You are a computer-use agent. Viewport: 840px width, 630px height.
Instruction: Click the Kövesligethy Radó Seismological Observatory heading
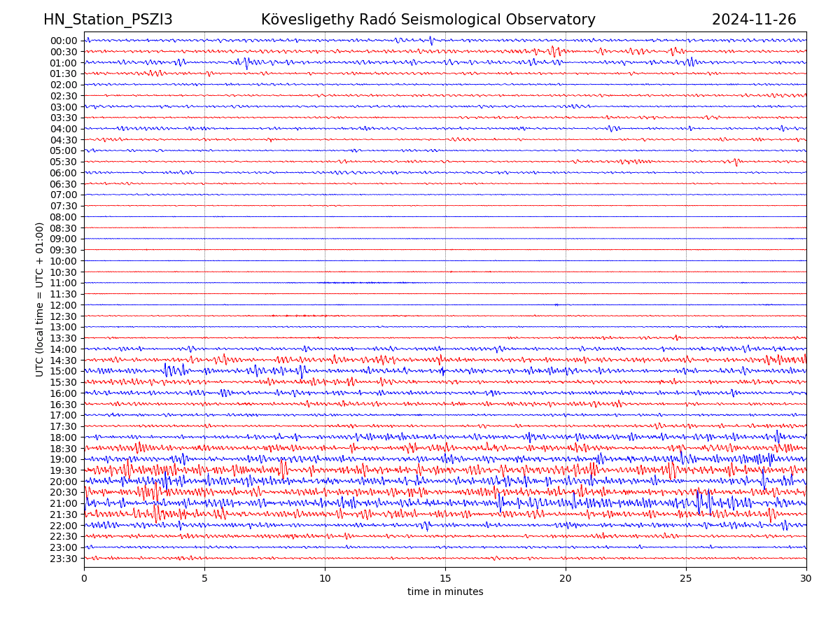pos(428,20)
